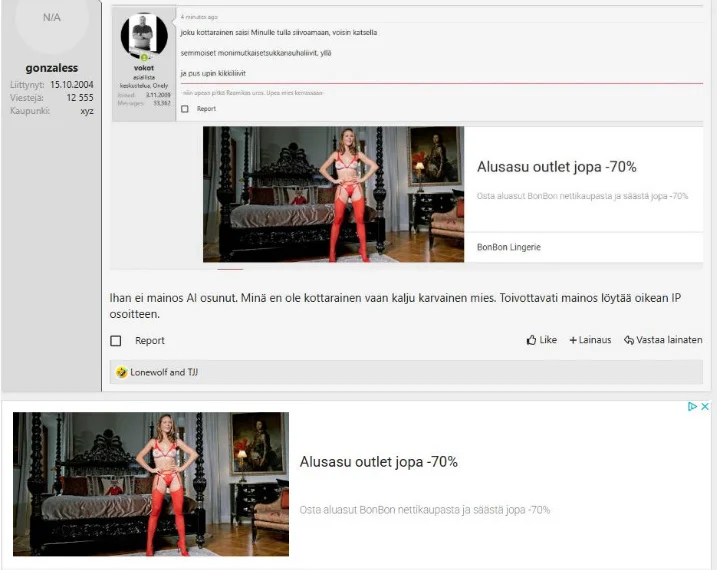Click the thumbs-up Like icon

531,340
